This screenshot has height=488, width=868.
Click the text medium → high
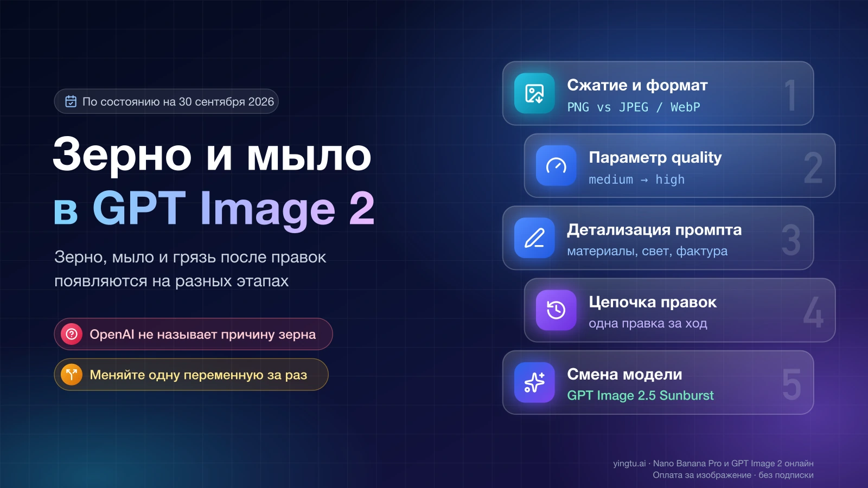click(x=637, y=179)
